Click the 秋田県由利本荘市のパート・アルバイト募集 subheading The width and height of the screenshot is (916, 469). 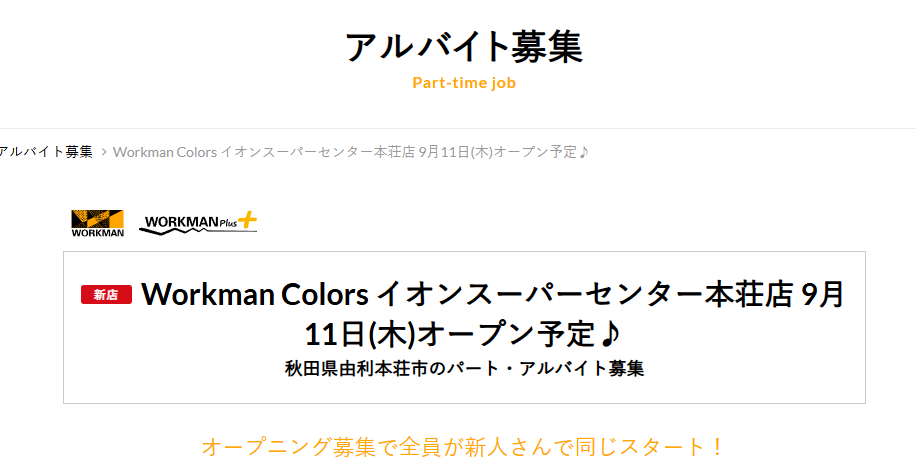(464, 368)
